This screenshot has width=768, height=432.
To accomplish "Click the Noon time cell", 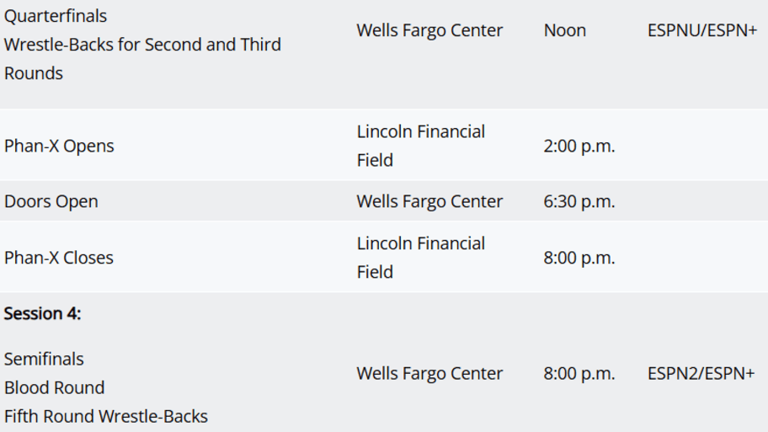I will tap(565, 30).
